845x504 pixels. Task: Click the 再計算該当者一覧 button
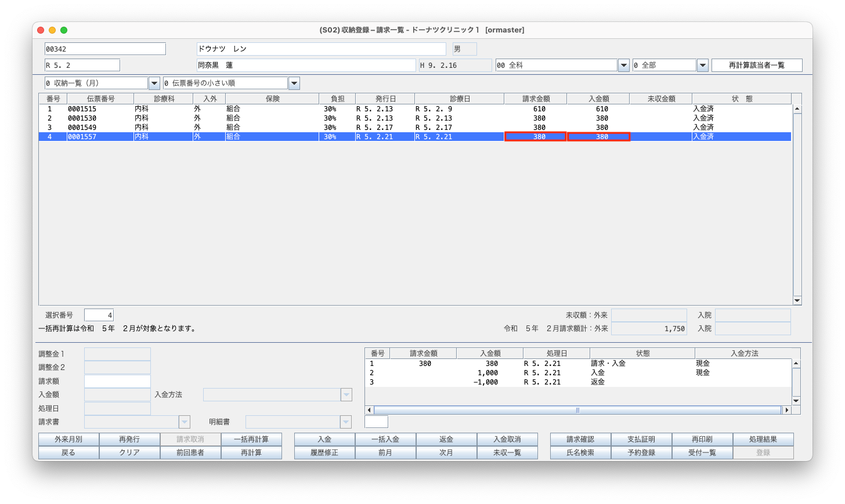756,66
